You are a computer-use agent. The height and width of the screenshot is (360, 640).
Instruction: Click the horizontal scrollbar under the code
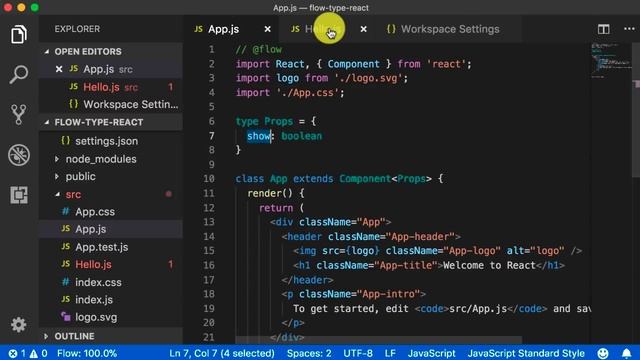point(378,340)
